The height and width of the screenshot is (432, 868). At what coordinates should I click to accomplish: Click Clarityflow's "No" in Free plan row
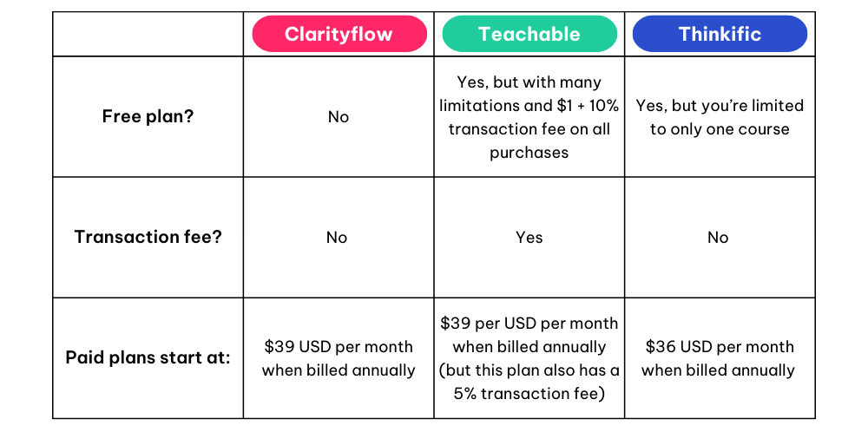tap(339, 117)
